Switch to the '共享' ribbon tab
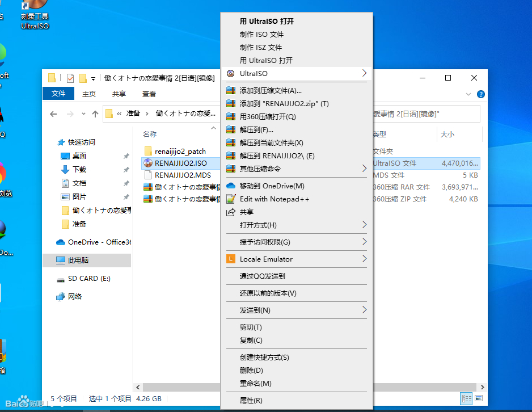 pyautogui.click(x=119, y=94)
